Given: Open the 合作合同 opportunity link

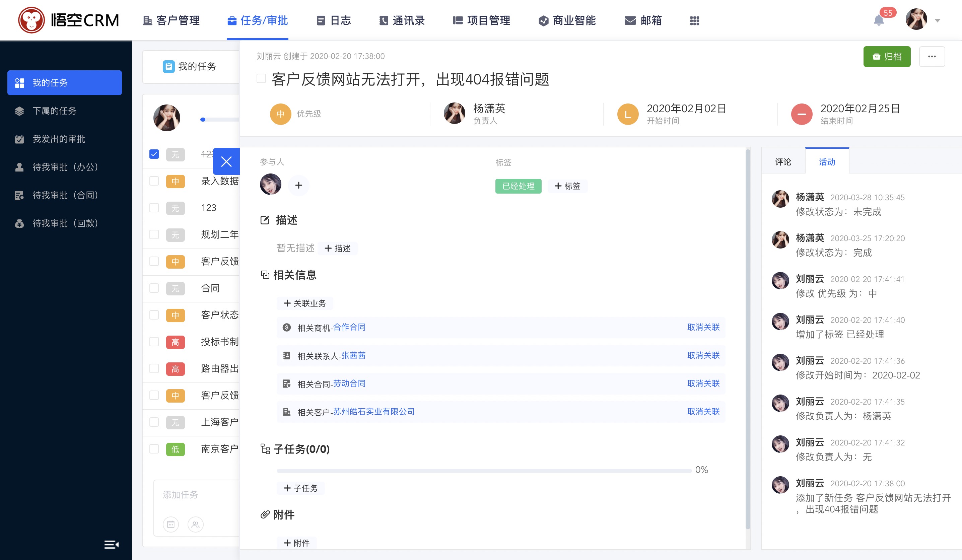Looking at the screenshot, I should 349,327.
